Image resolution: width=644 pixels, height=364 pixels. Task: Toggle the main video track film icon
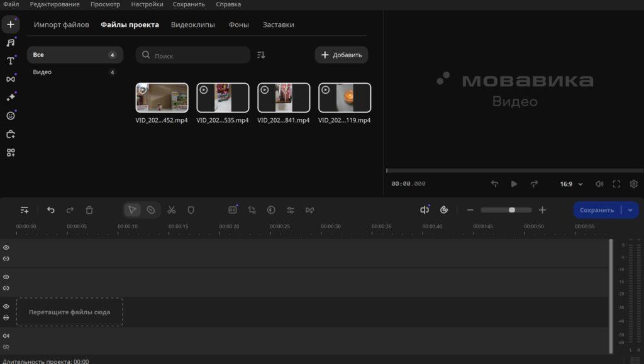[x=6, y=317]
